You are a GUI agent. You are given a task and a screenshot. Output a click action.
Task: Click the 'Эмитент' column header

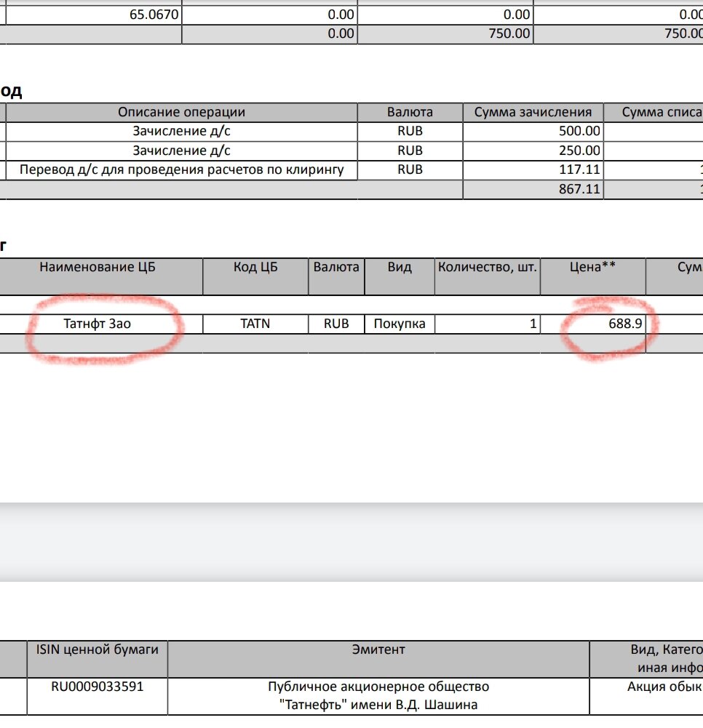378,659
